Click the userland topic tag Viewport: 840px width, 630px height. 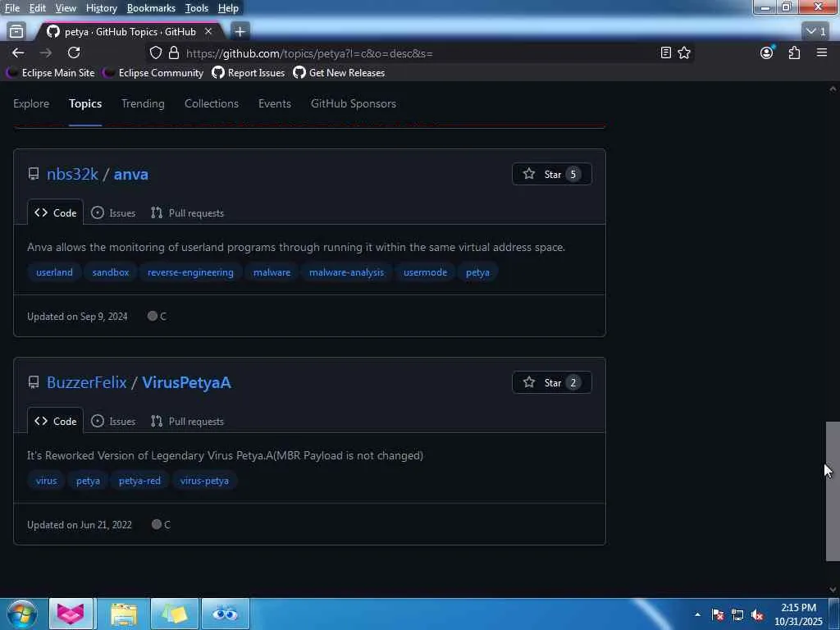pyautogui.click(x=54, y=272)
